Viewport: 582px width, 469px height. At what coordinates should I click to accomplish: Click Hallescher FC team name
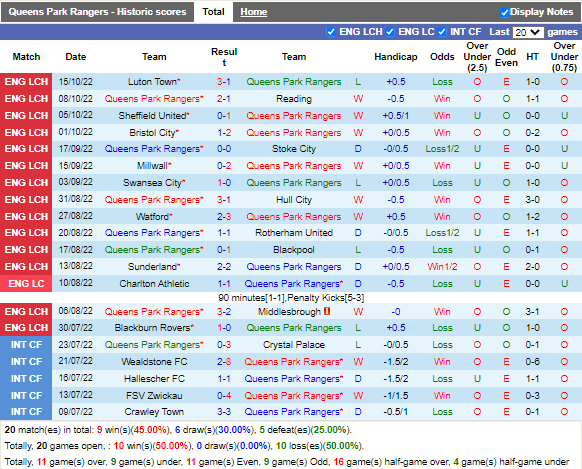pyautogui.click(x=154, y=378)
